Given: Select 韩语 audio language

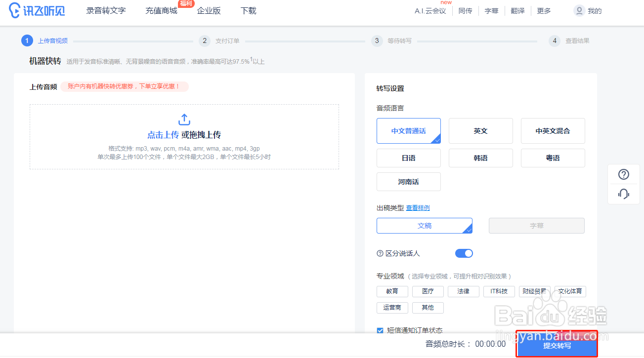Looking at the screenshot, I should coord(481,158).
